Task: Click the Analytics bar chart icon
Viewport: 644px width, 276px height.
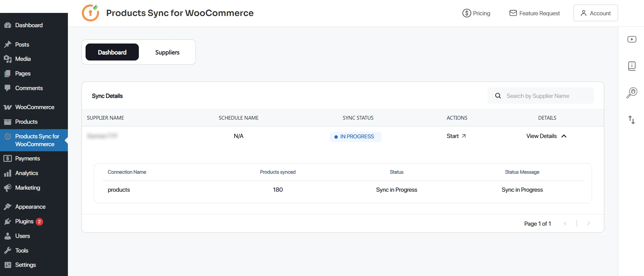Action: pos(7,173)
